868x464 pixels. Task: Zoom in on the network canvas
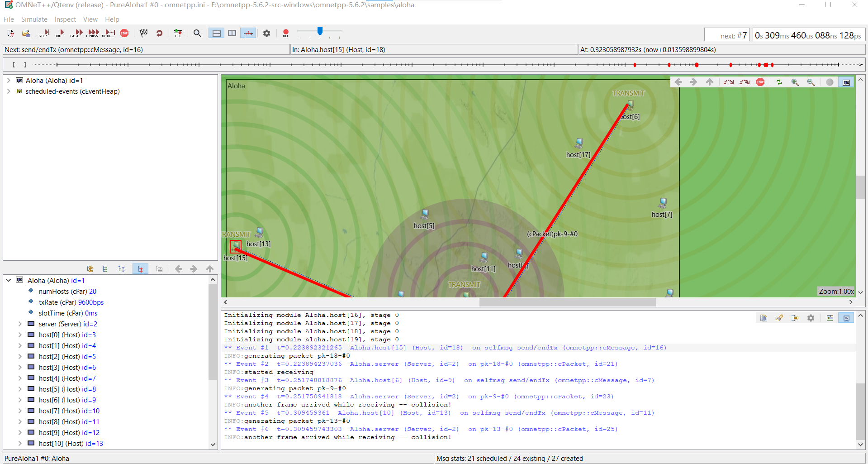[x=795, y=82]
